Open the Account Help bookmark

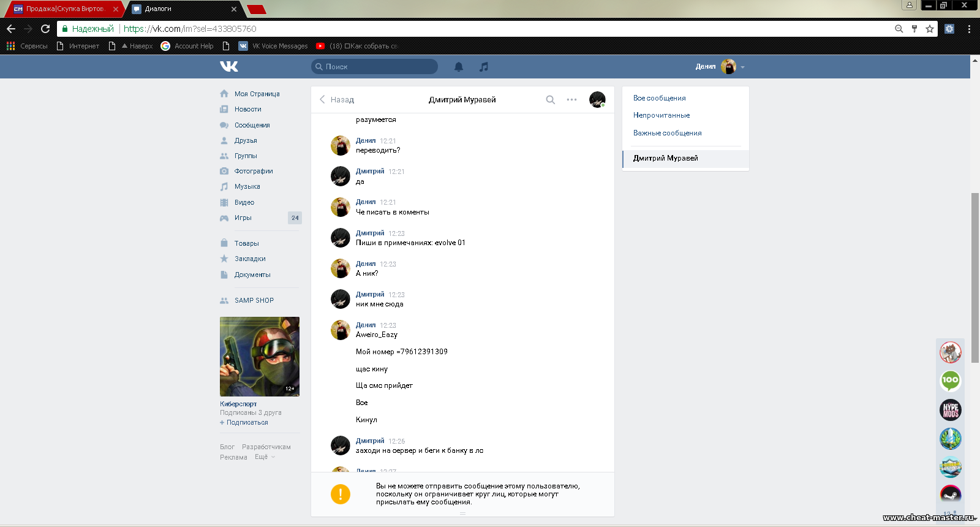click(x=187, y=46)
